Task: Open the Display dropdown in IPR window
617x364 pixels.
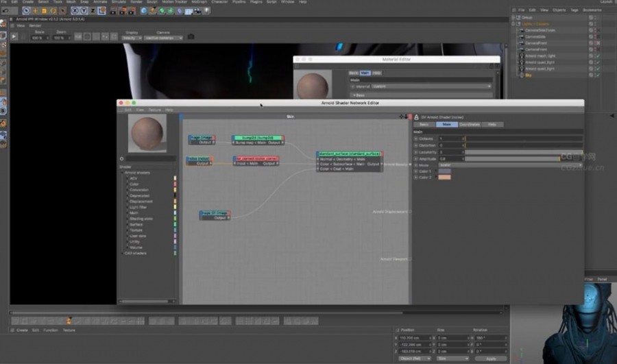Action: pyautogui.click(x=132, y=38)
